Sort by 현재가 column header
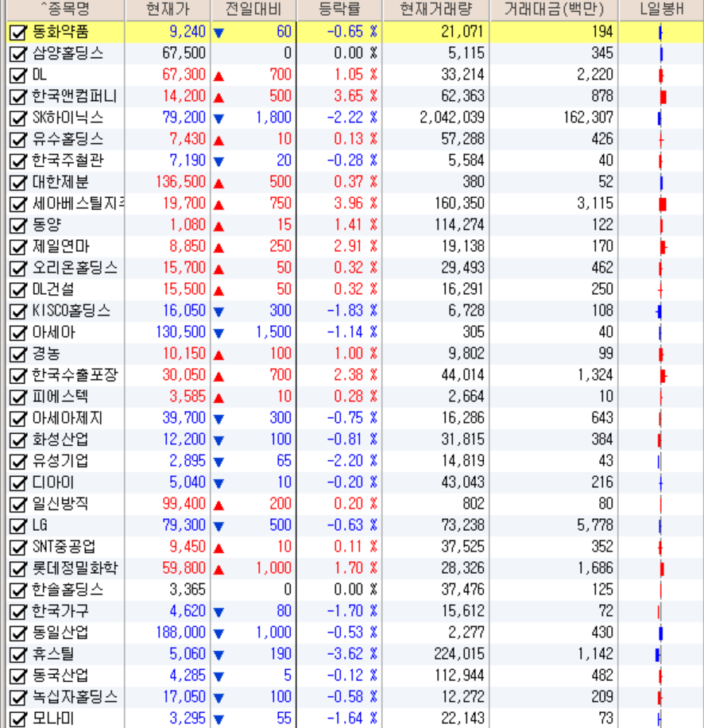Screen dimensions: 704x728 point(168,10)
